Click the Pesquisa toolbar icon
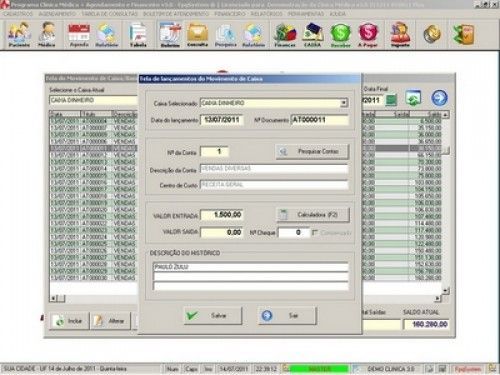 225,34
